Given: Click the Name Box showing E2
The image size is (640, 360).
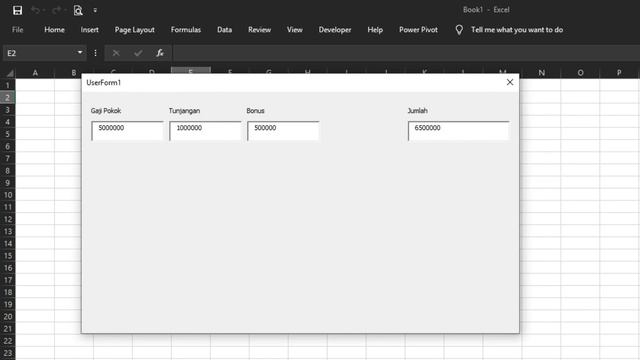Looking at the screenshot, I should (39, 53).
